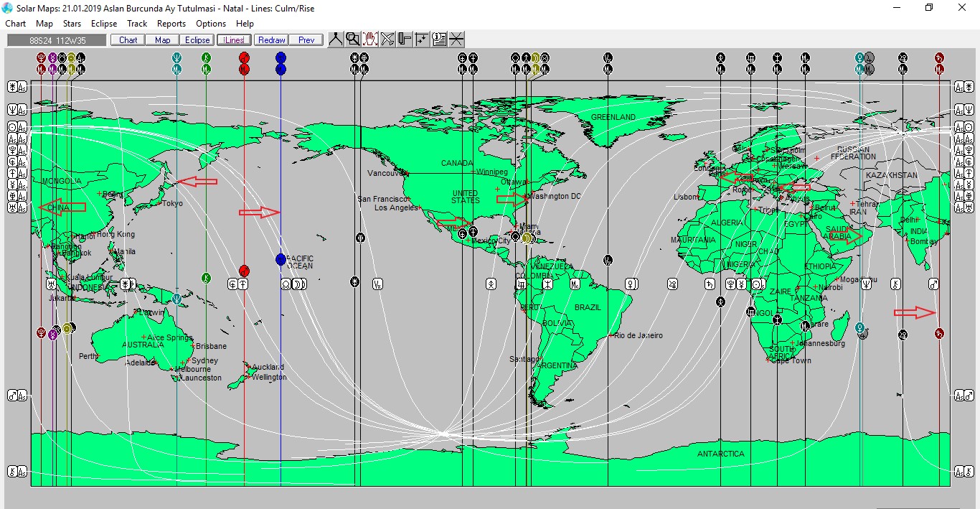Click the crossing lines toolbar icon
Screen dimensions: 980x509
tap(456, 39)
